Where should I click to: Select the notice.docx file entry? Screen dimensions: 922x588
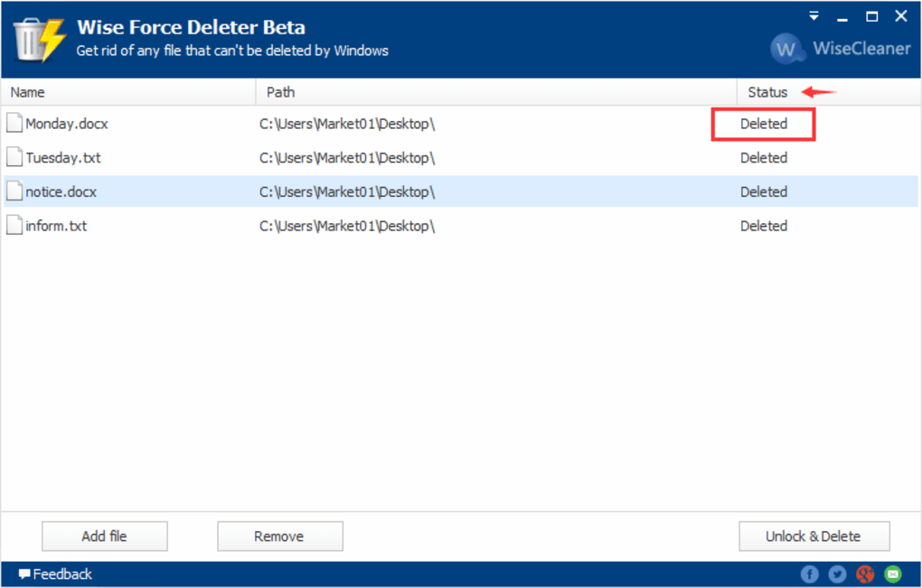[x=61, y=192]
